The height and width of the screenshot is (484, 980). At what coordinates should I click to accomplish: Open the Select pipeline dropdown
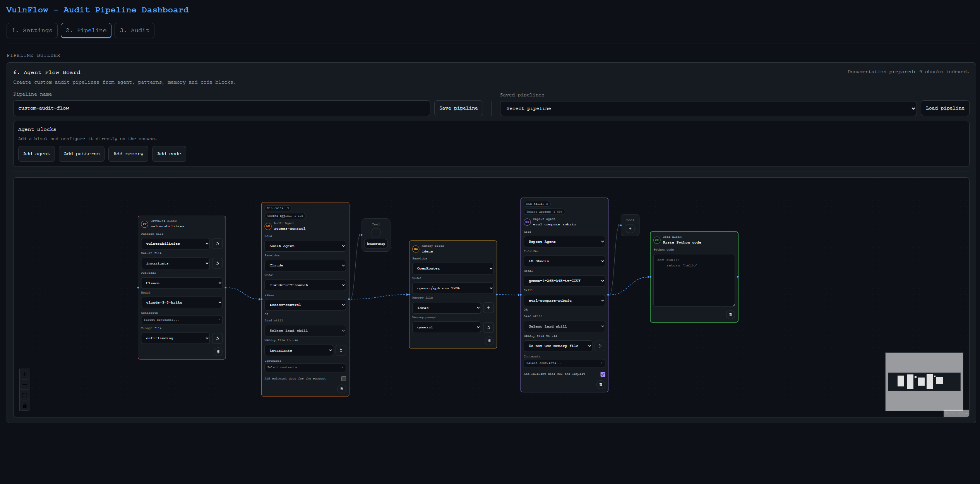pos(708,108)
